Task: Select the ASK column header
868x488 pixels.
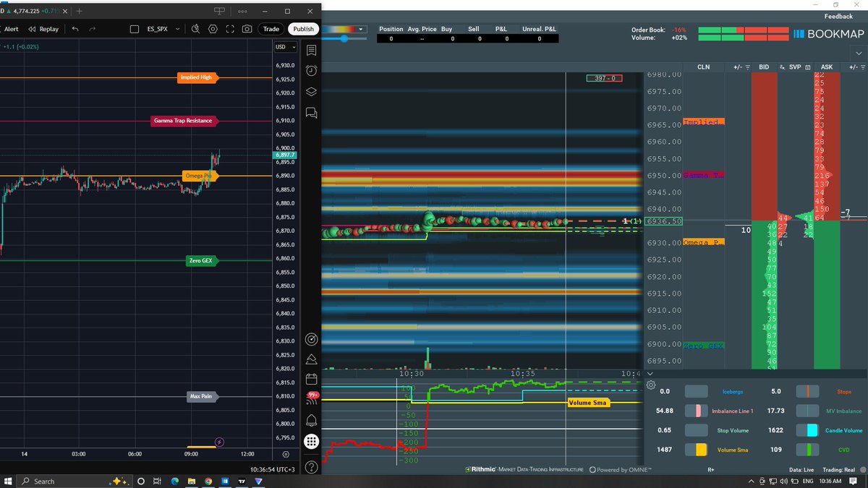Action: point(827,67)
